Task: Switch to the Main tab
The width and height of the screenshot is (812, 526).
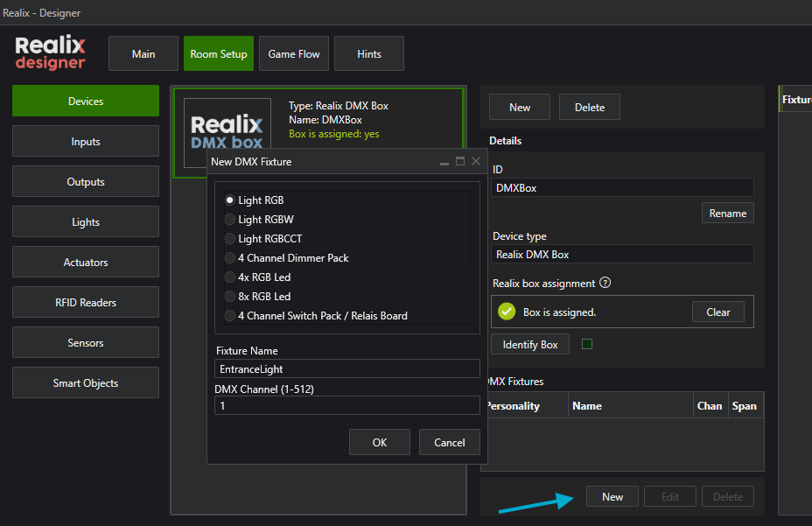Action: [x=143, y=53]
